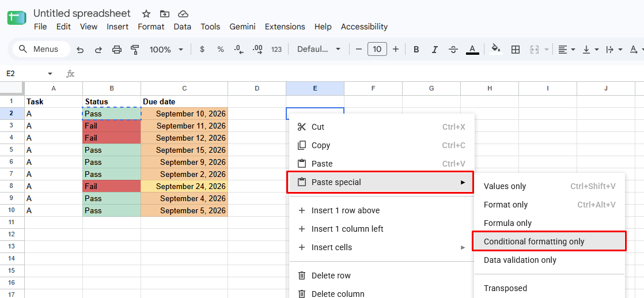Click the plus icon beside Insert 1 row above
This screenshot has width=644, height=298.
[x=302, y=210]
